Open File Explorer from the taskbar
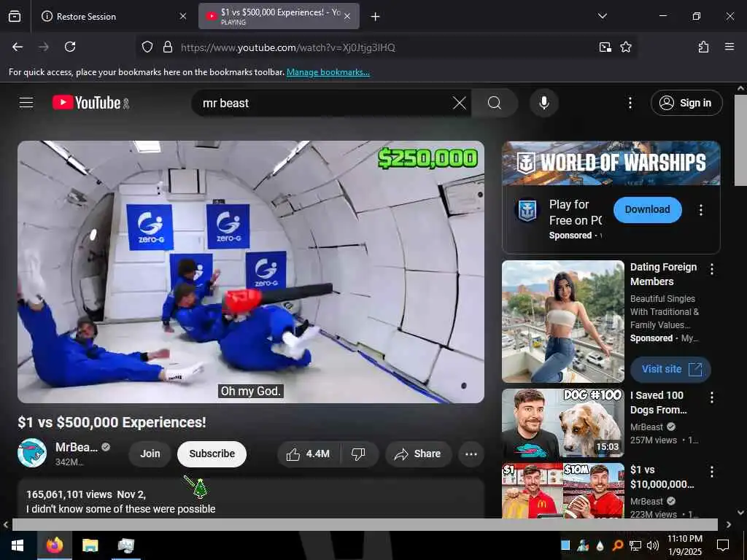The image size is (747, 560). [x=90, y=545]
